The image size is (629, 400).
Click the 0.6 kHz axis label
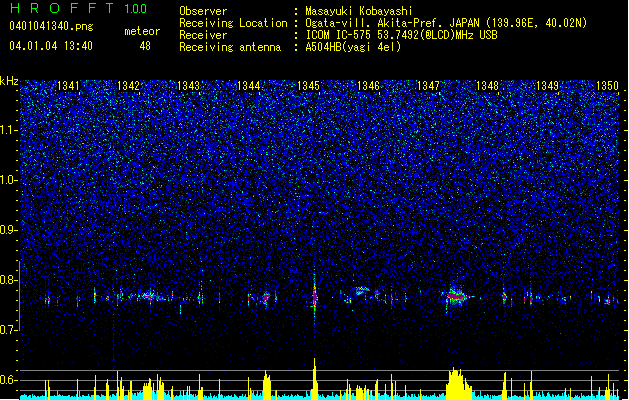pyautogui.click(x=9, y=380)
